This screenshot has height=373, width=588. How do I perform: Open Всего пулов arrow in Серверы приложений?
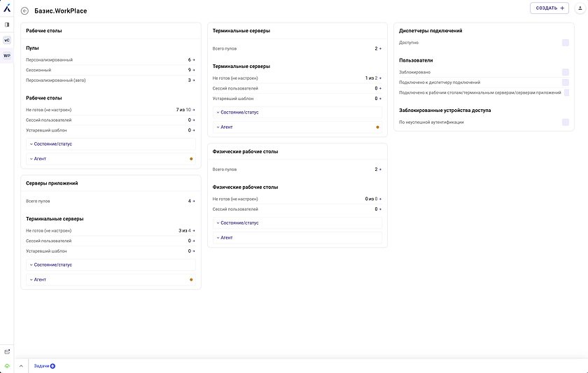click(x=194, y=201)
